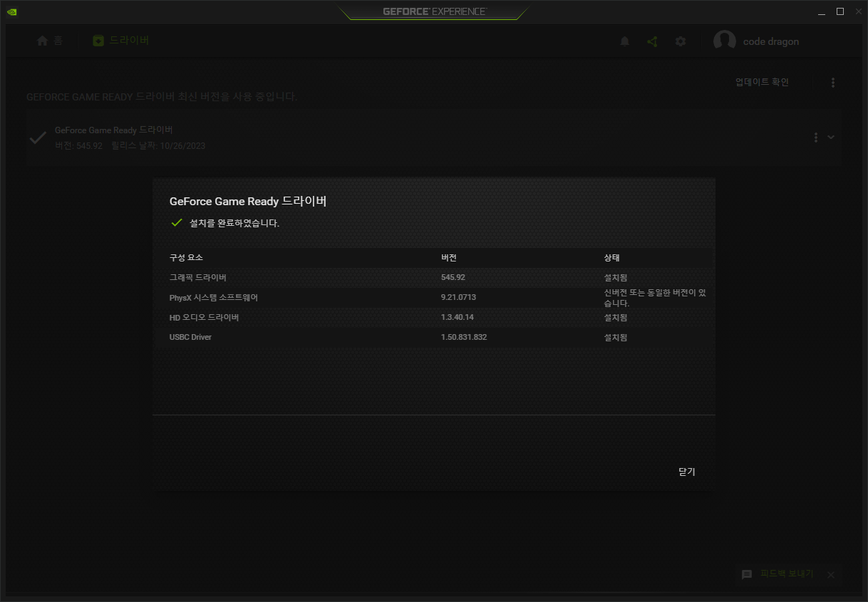Open the Home tab

click(x=50, y=41)
